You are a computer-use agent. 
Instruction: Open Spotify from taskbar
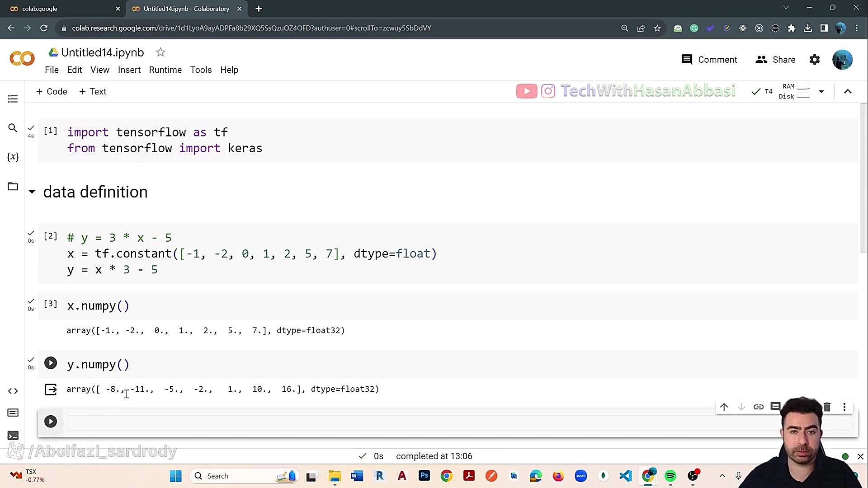pos(670,476)
